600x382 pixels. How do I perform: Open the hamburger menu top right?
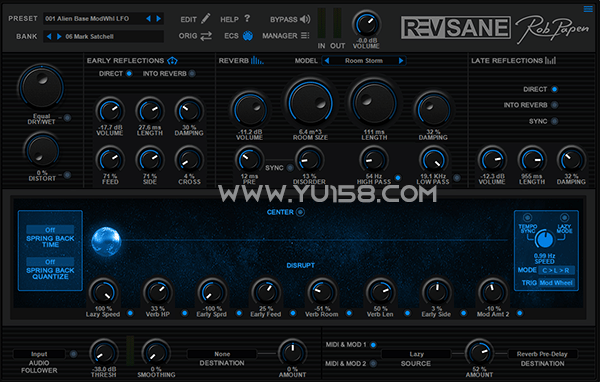click(x=588, y=9)
